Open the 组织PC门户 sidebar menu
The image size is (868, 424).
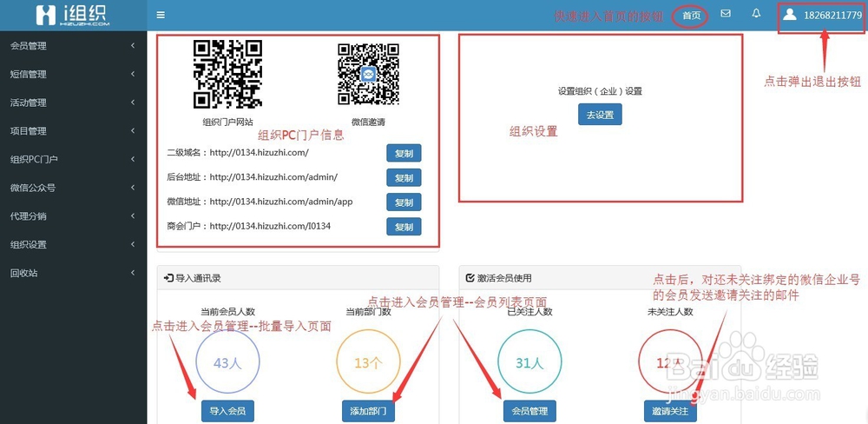[x=74, y=160]
